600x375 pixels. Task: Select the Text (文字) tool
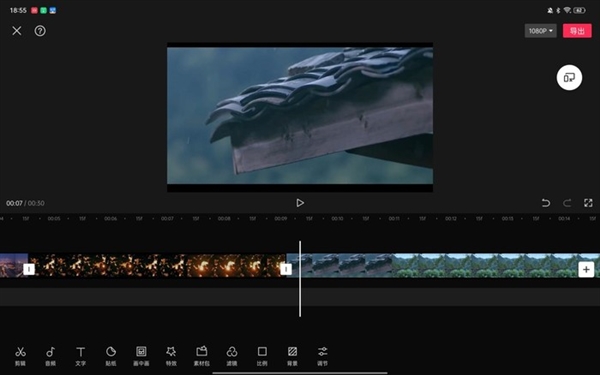pos(80,356)
